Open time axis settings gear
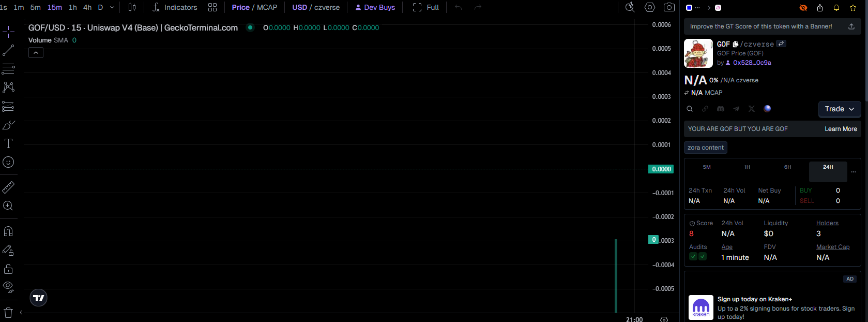 point(664,319)
